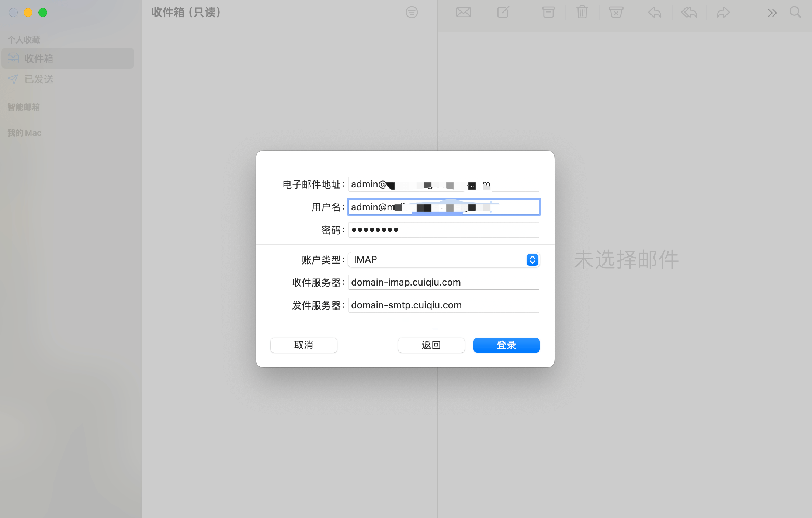Click the reply all double-arrow icon
Image resolution: width=812 pixels, height=518 pixels.
[x=689, y=13]
